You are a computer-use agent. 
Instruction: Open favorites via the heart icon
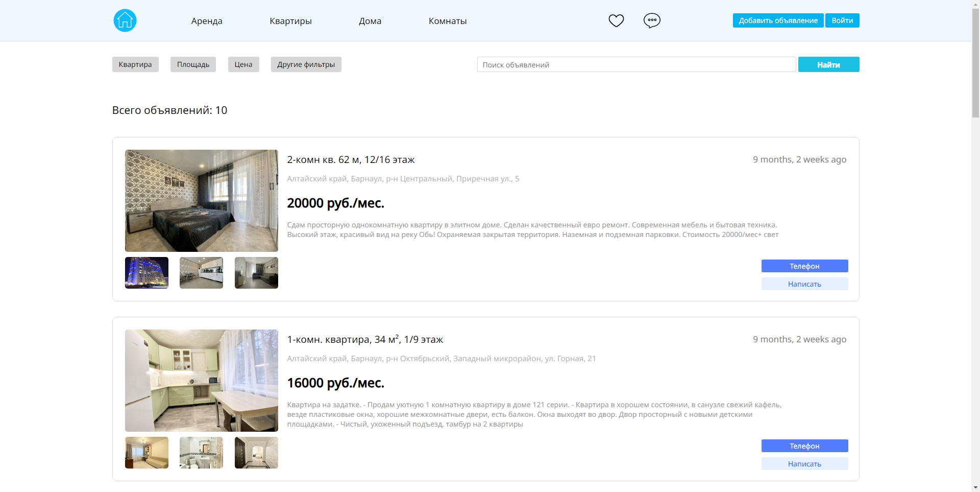coord(616,20)
